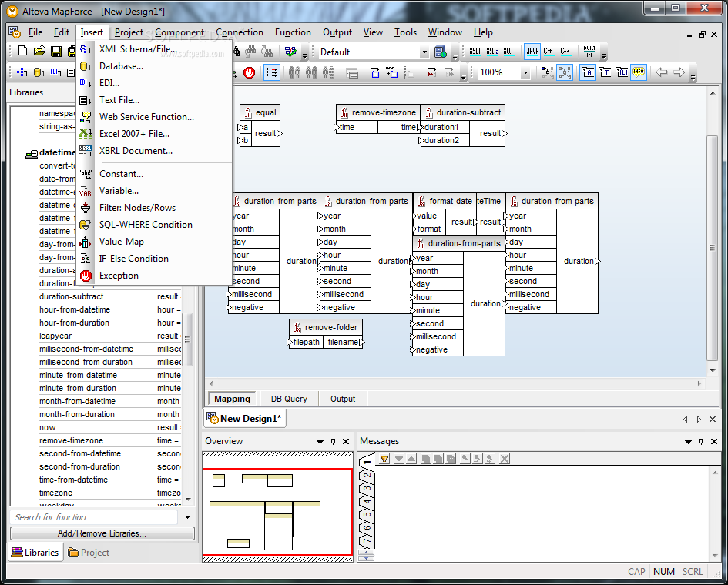Image resolution: width=728 pixels, height=585 pixels.
Task: Choose SQL-WHERE Condition menu entry
Action: pos(155,225)
